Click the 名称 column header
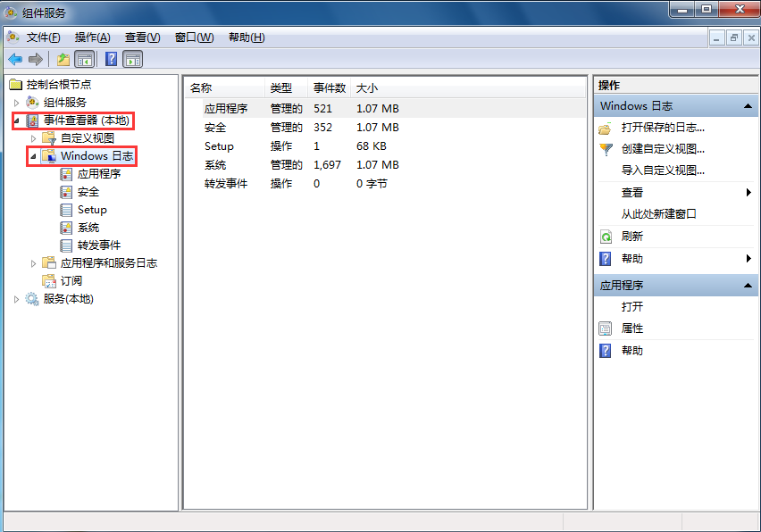Screen dimensions: 761x532 [201, 87]
